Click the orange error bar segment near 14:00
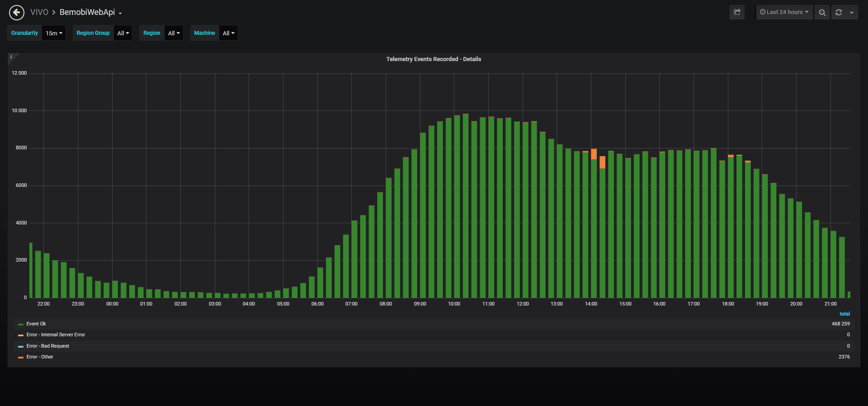 tap(594, 154)
